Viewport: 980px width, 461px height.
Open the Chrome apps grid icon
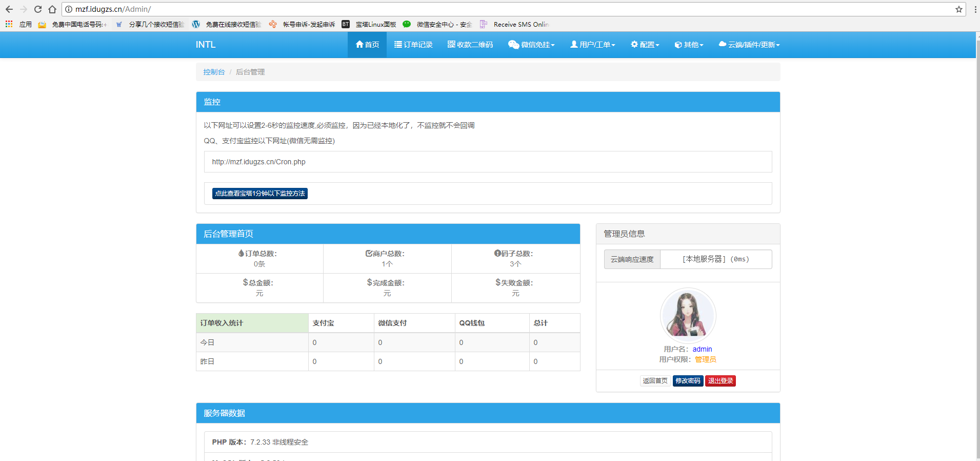[9, 24]
